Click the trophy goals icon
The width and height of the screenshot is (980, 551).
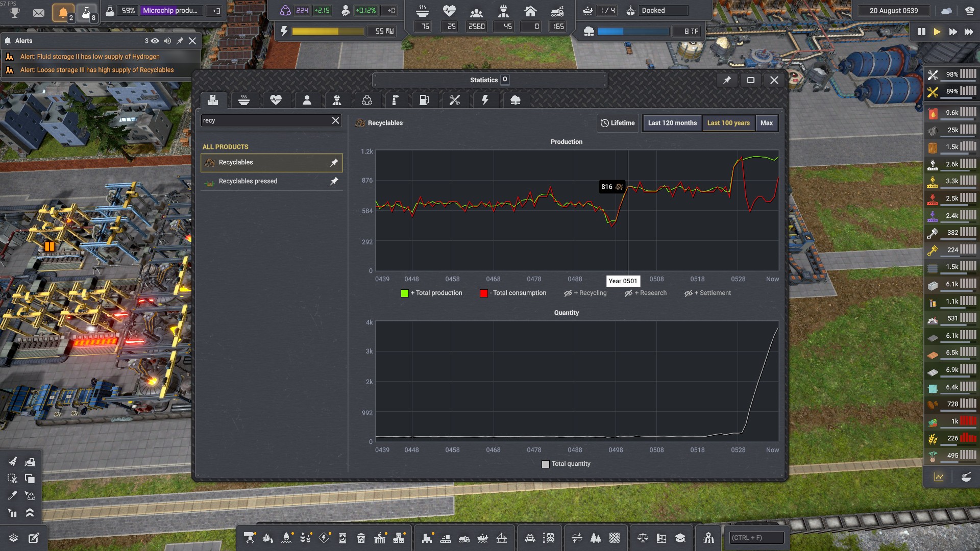(x=15, y=12)
